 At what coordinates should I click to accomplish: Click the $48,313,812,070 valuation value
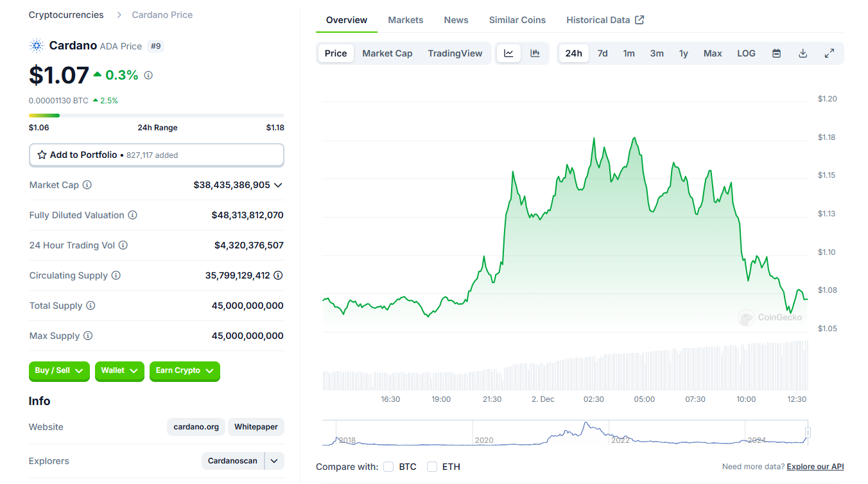[248, 215]
